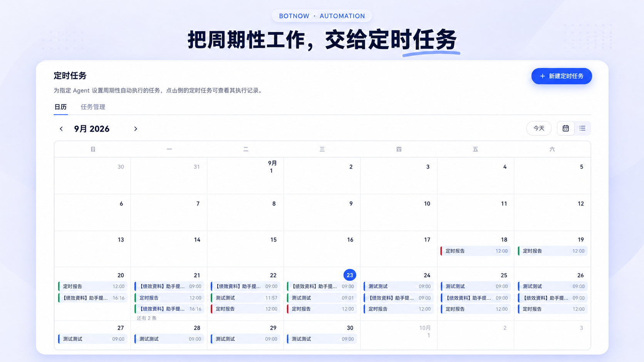Open 定时报告 12:00 event on day 23
Image resolution: width=644 pixels, height=362 pixels.
(x=322, y=309)
